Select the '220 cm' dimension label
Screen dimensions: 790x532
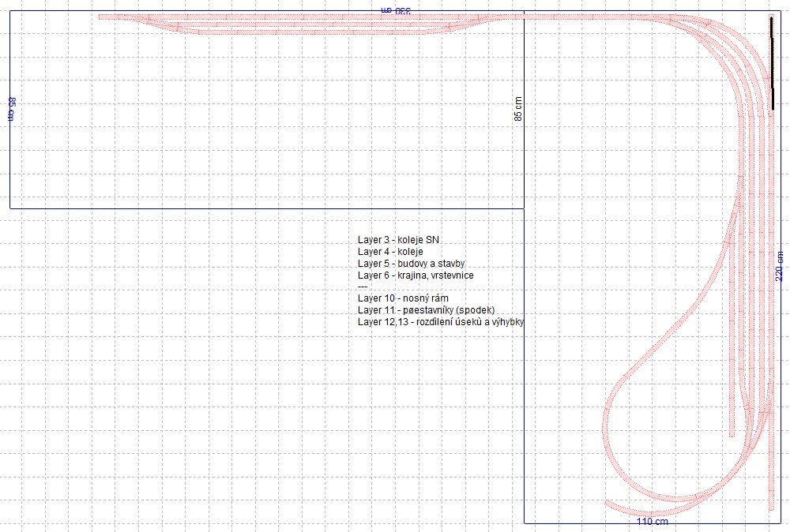780,266
